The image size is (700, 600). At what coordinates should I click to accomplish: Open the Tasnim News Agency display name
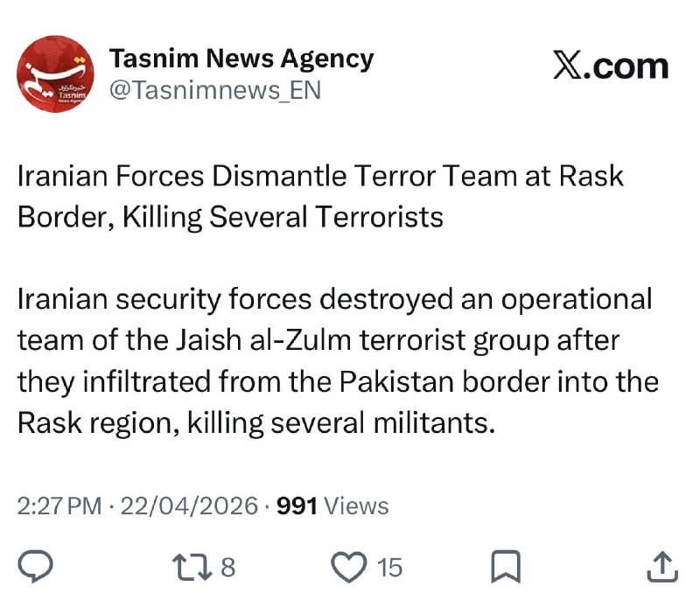[241, 59]
